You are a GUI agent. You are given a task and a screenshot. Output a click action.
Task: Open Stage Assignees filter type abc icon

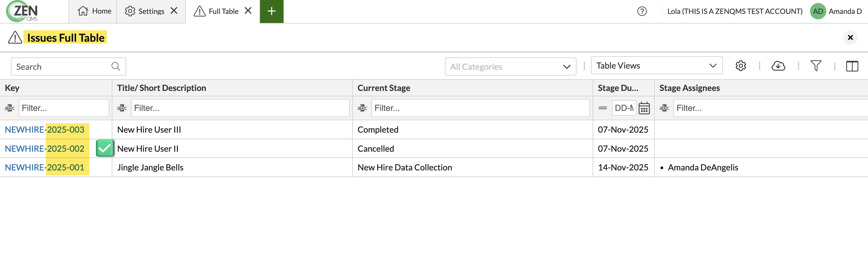click(x=664, y=108)
